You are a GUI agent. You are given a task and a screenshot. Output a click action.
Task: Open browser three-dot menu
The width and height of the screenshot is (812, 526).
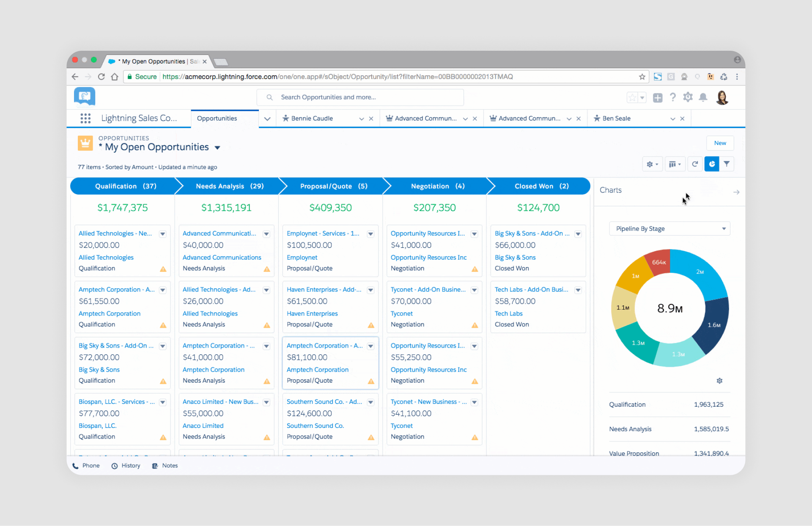[737, 77]
